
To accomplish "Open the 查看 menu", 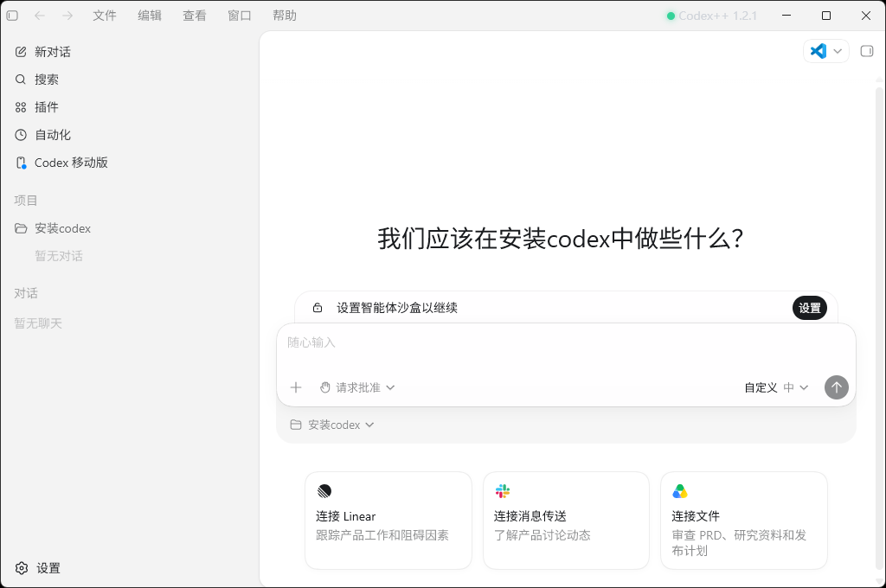I will point(195,16).
